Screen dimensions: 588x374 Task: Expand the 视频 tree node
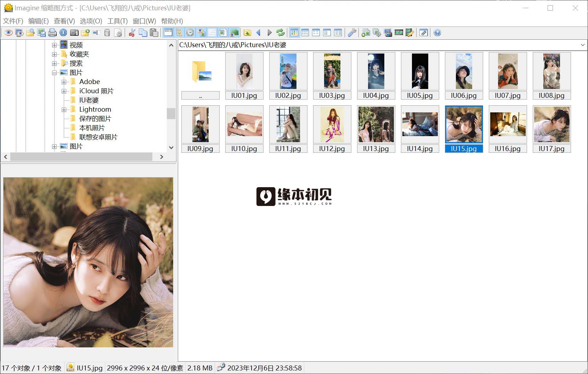55,45
